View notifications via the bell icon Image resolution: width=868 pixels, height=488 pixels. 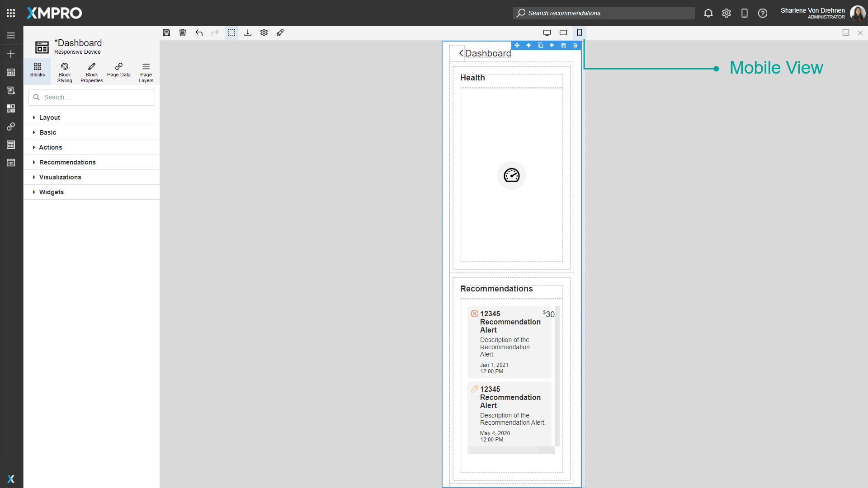pyautogui.click(x=708, y=13)
